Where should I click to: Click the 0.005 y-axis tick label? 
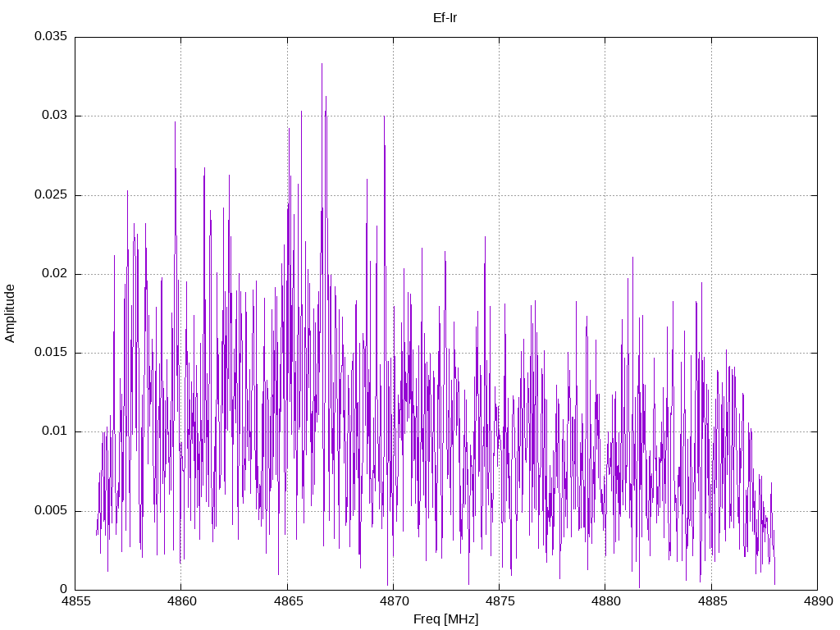51,510
